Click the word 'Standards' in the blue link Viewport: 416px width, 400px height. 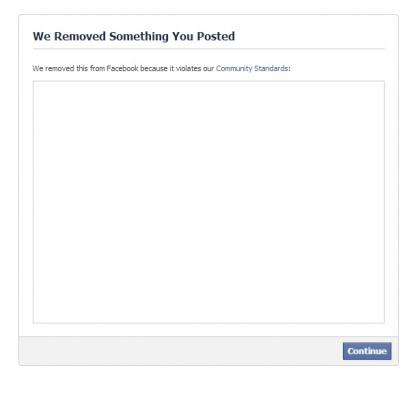click(x=271, y=68)
